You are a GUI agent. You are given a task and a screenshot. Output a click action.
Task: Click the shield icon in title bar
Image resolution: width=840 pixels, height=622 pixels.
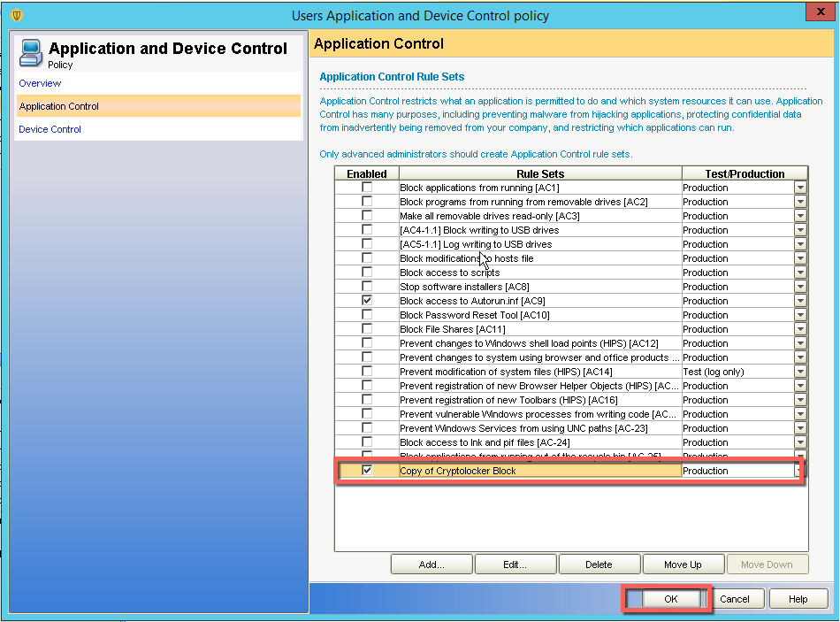click(x=16, y=15)
